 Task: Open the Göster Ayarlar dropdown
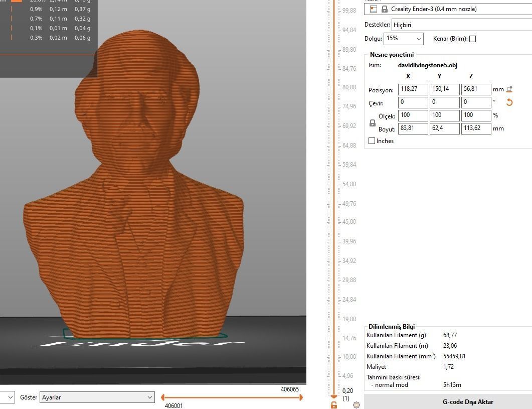tap(97, 397)
